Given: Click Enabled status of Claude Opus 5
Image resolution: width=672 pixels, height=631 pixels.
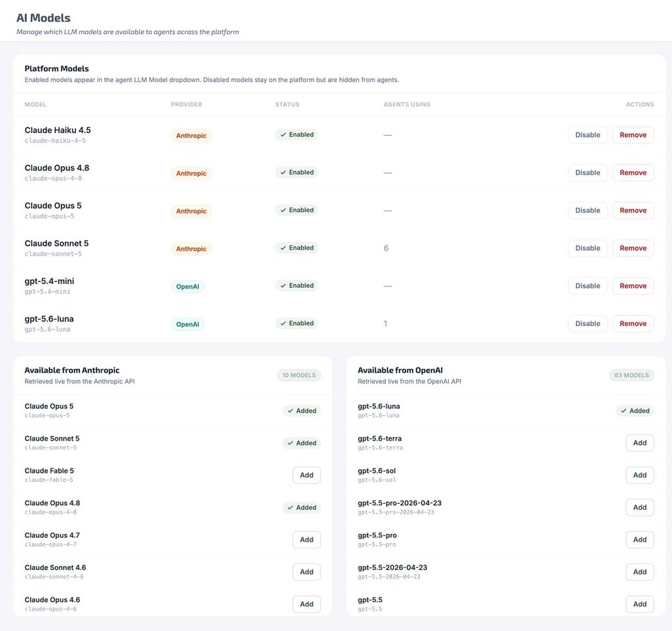Looking at the screenshot, I should click(x=297, y=210).
